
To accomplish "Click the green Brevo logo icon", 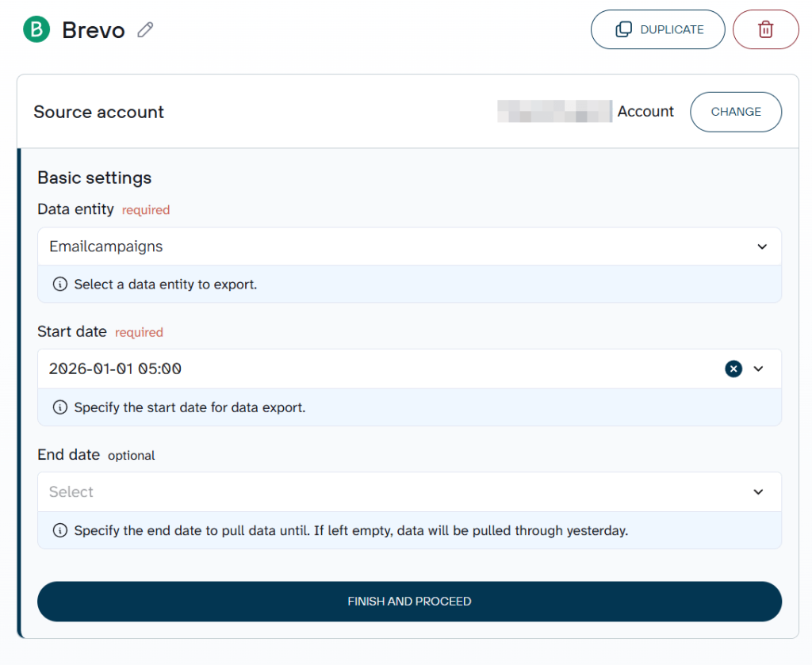I will coord(36,30).
